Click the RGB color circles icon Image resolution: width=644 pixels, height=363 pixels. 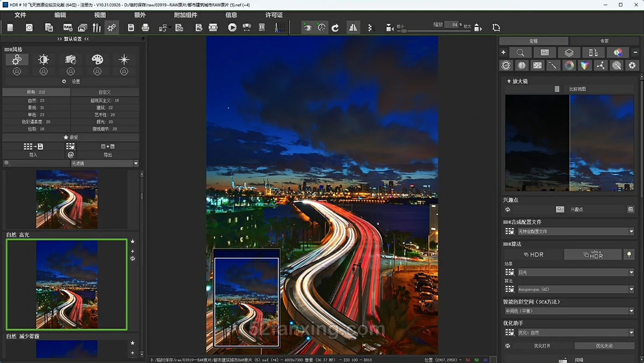click(x=618, y=53)
